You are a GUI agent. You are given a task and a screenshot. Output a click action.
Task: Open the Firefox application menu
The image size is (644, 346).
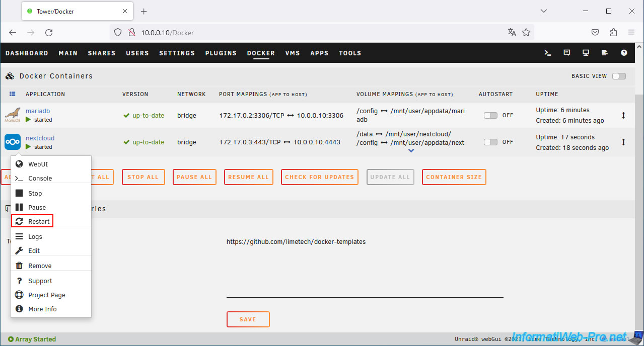click(x=631, y=32)
